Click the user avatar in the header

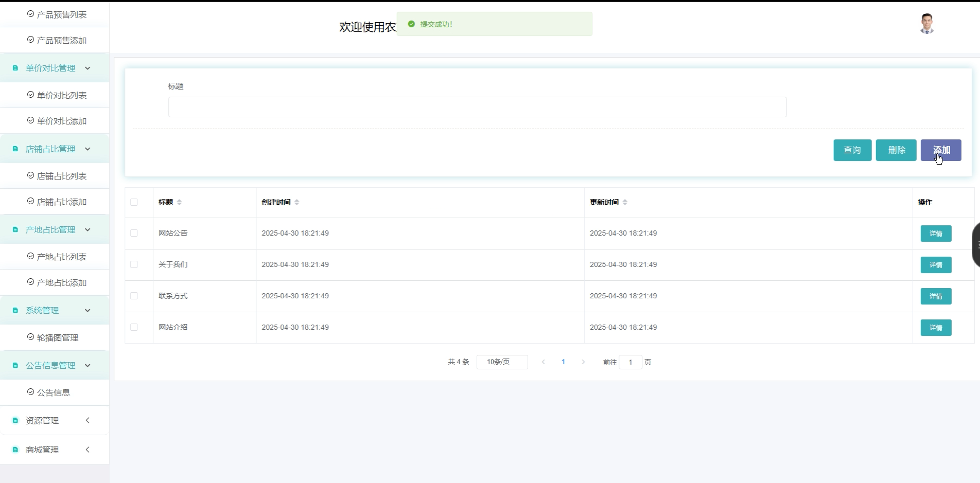(x=926, y=24)
